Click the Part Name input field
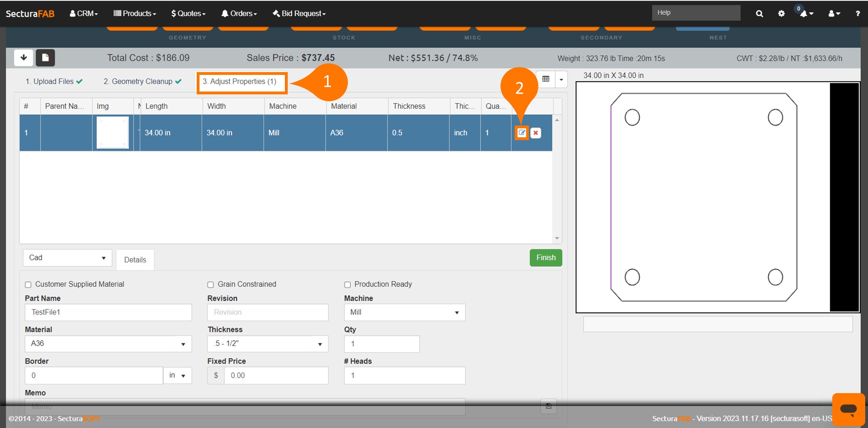Viewport: 868px width, 428px height. tap(108, 312)
